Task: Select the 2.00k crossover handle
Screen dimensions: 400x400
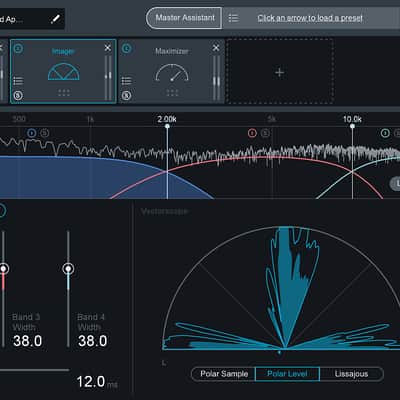Action: pyautogui.click(x=167, y=126)
